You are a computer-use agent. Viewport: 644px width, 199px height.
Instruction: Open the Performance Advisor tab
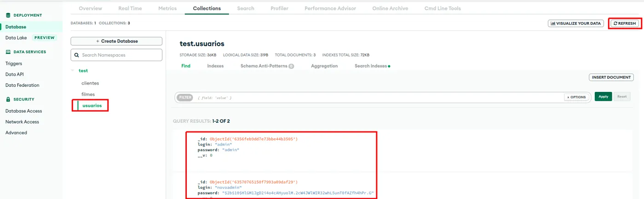pos(330,8)
